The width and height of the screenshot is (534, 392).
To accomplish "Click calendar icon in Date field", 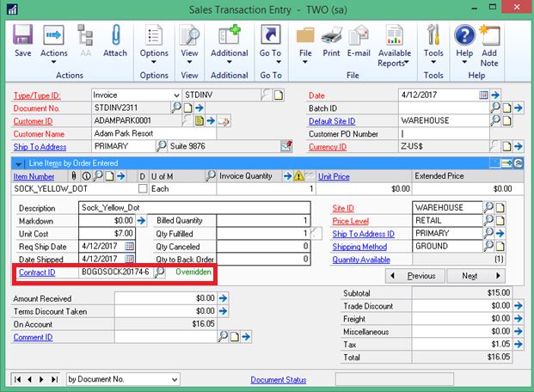I will [x=483, y=95].
